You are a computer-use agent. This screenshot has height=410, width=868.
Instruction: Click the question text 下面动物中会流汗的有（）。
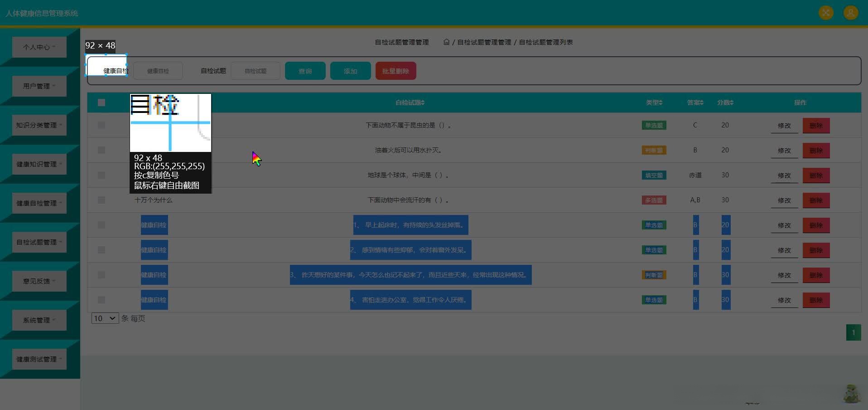(x=408, y=200)
